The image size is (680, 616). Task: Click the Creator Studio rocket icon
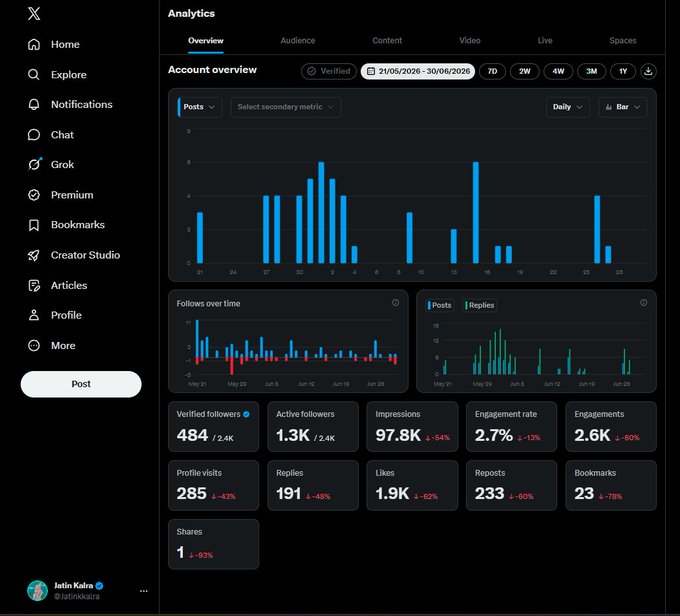pyautogui.click(x=34, y=255)
